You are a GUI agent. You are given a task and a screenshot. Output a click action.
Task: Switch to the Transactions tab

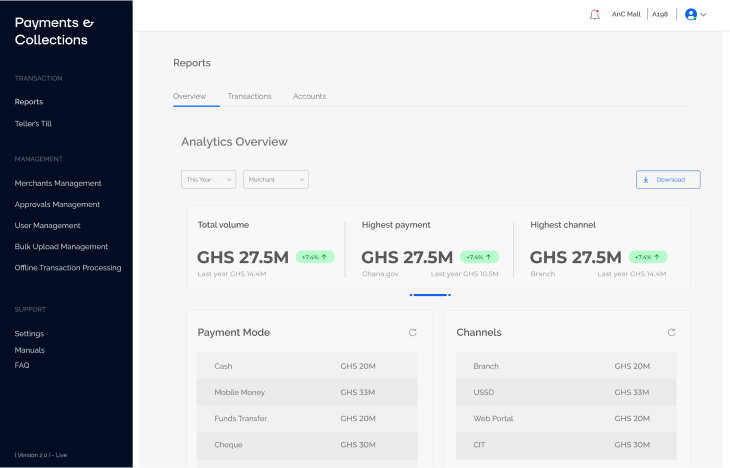pos(249,96)
